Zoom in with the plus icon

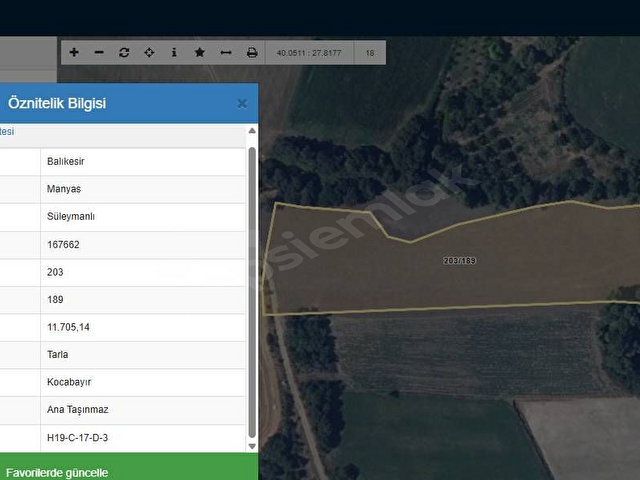(74, 52)
